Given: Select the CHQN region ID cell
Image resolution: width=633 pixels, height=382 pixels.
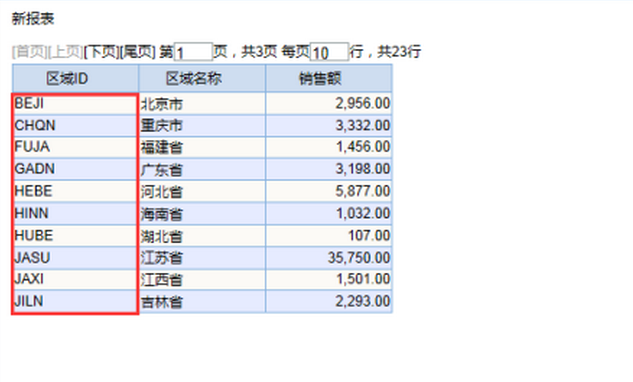Looking at the screenshot, I should (75, 126).
